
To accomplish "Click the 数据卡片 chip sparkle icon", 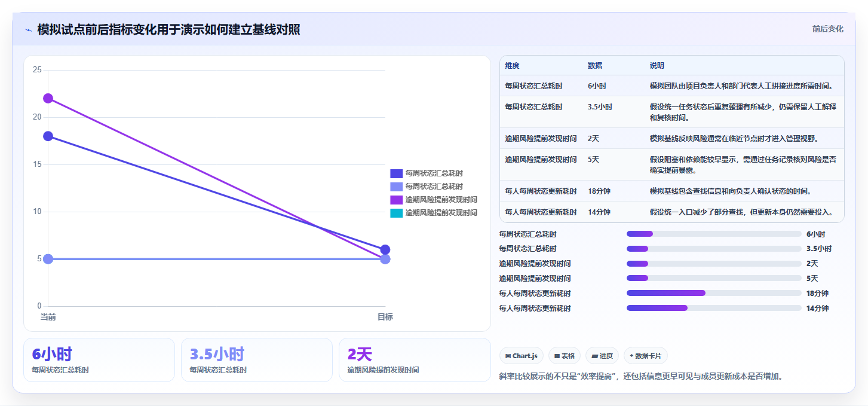I will tap(631, 356).
